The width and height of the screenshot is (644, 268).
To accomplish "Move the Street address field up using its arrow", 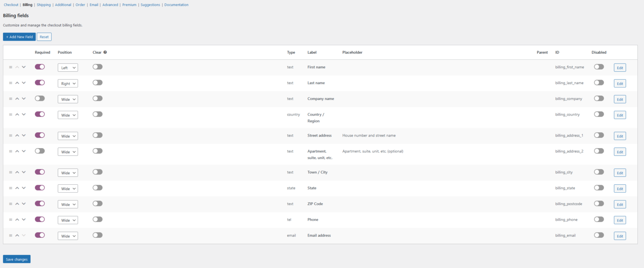I will (17, 135).
